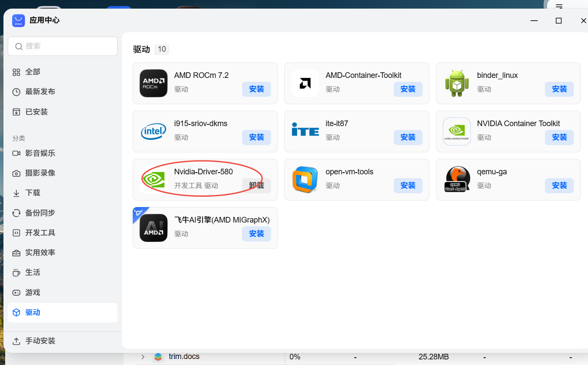Install ite-it87 driver

point(408,137)
